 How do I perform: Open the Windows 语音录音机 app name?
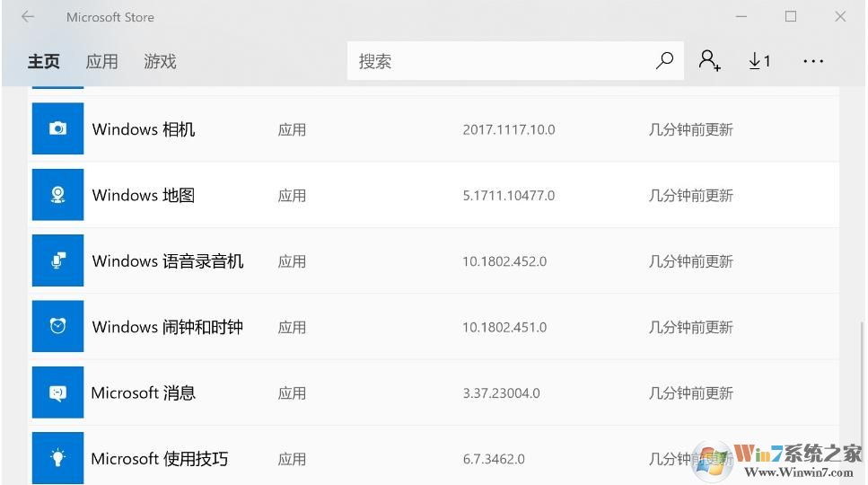tap(168, 261)
